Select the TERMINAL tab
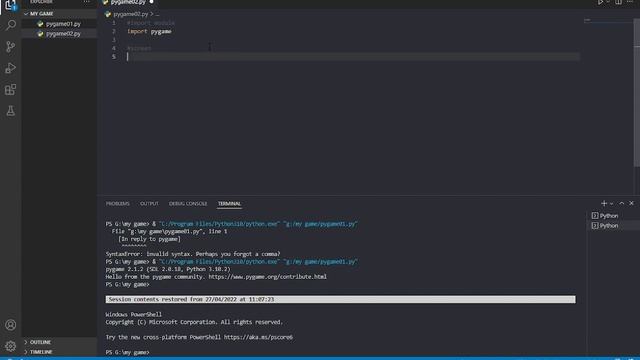640x360 pixels. [229, 204]
